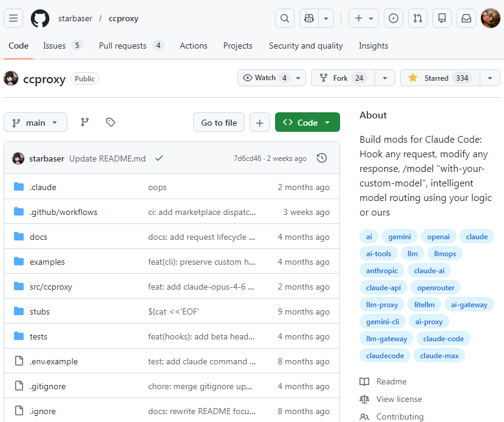The width and height of the screenshot is (504, 422).
Task: View branches via the branch icon
Action: point(85,122)
